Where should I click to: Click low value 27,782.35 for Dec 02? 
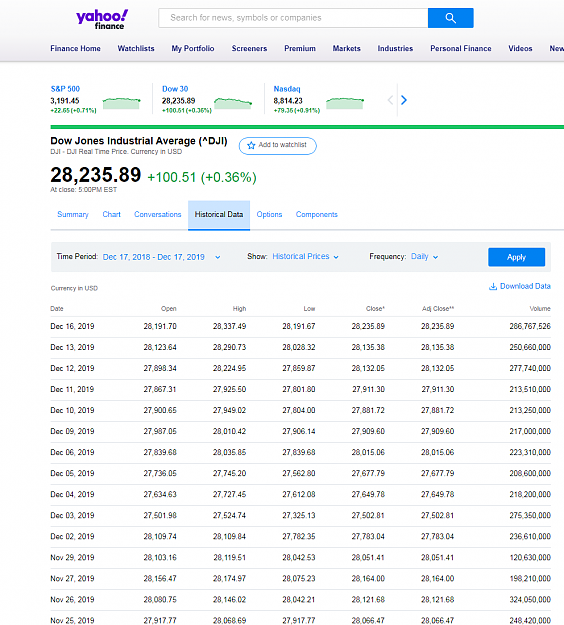(x=299, y=537)
